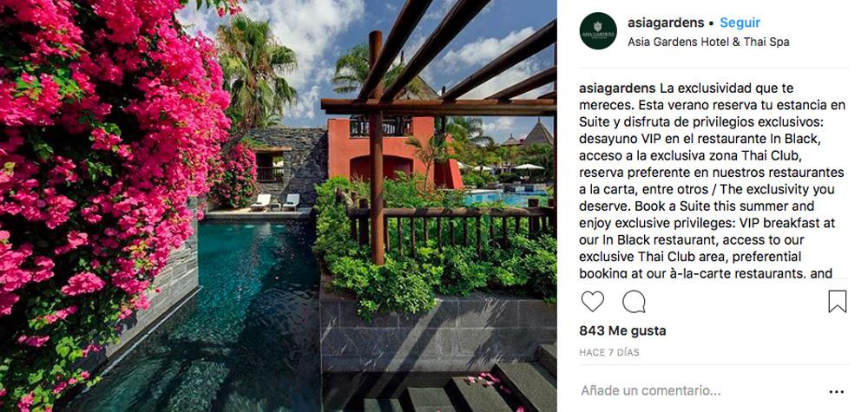
Task: Open comments via the speech bubble icon
Action: coord(634,301)
